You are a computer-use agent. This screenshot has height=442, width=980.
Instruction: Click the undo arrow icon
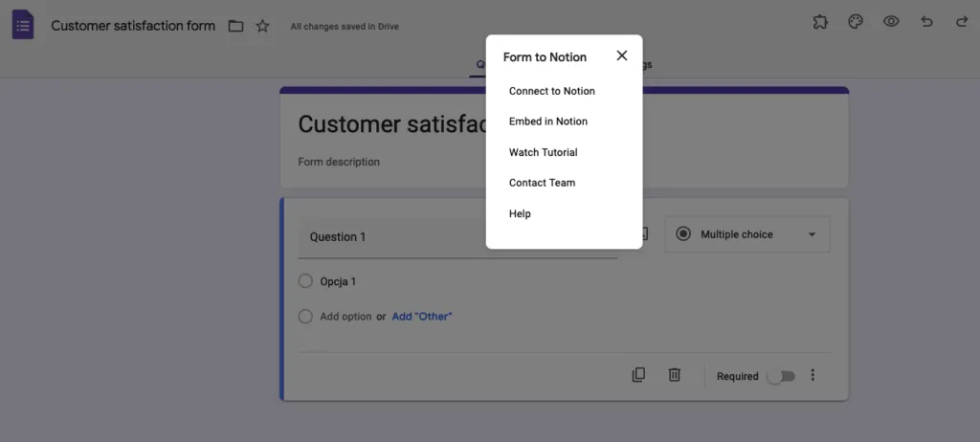pyautogui.click(x=926, y=22)
